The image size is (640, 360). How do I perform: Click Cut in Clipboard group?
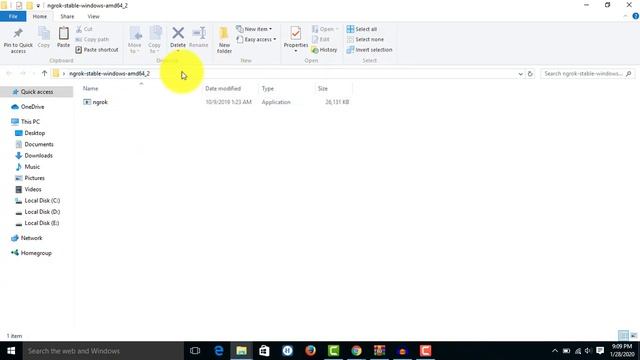pyautogui.click(x=84, y=29)
